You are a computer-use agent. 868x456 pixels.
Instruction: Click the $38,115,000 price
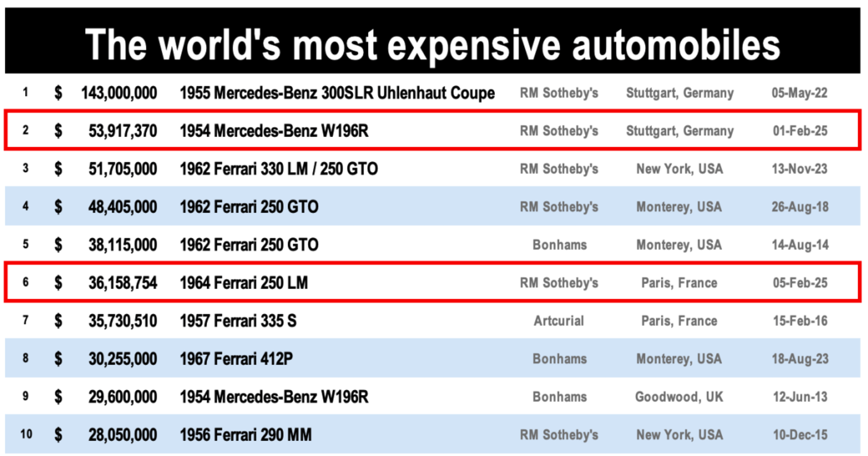pyautogui.click(x=122, y=245)
